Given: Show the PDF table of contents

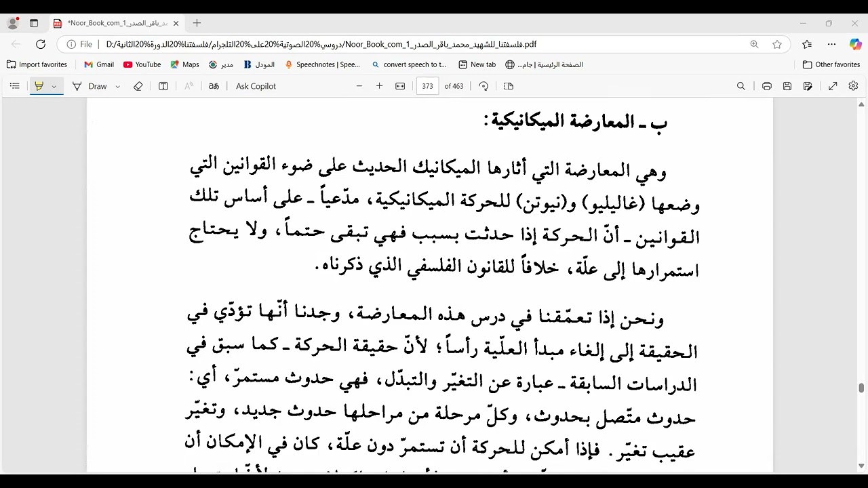Looking at the screenshot, I should click(14, 86).
